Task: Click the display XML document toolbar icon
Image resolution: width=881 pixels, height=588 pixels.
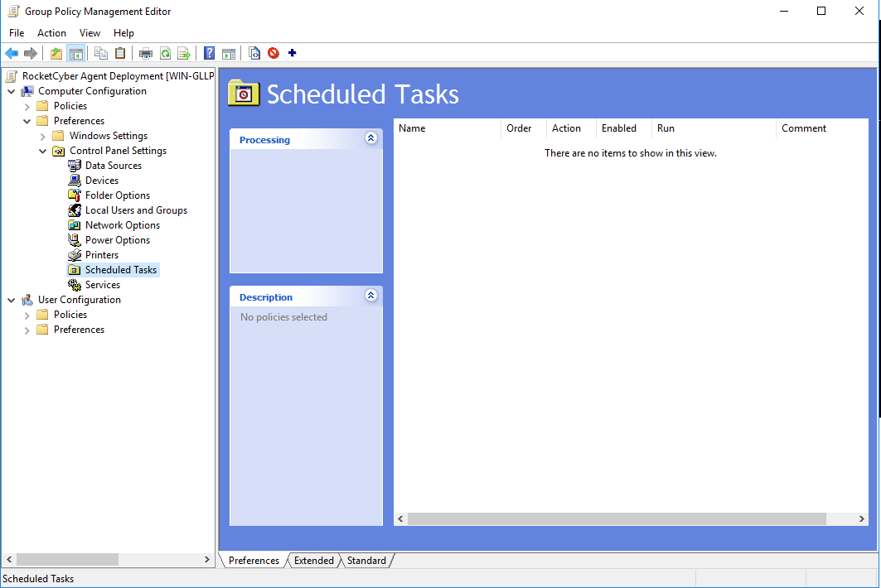Action: (x=254, y=53)
